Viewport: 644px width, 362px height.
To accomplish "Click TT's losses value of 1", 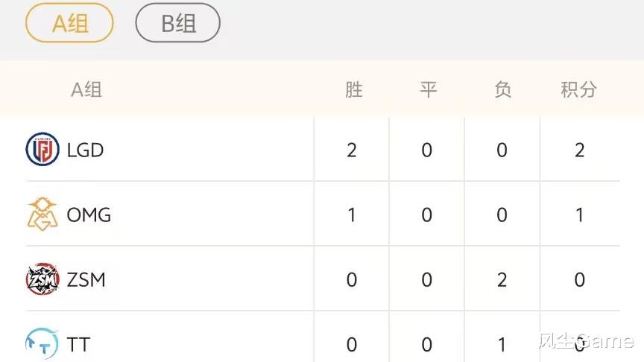I will click(x=502, y=345).
